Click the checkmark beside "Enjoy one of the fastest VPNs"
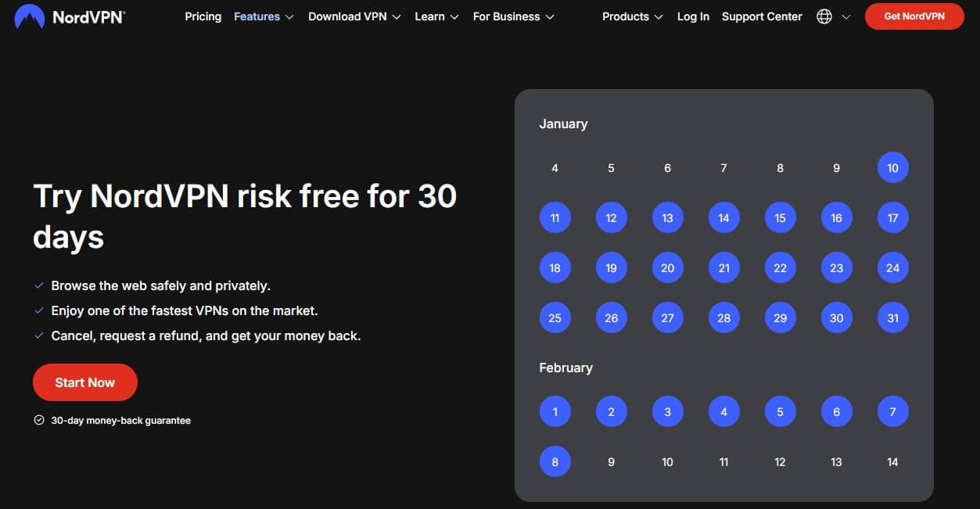This screenshot has width=980, height=509. [x=38, y=310]
